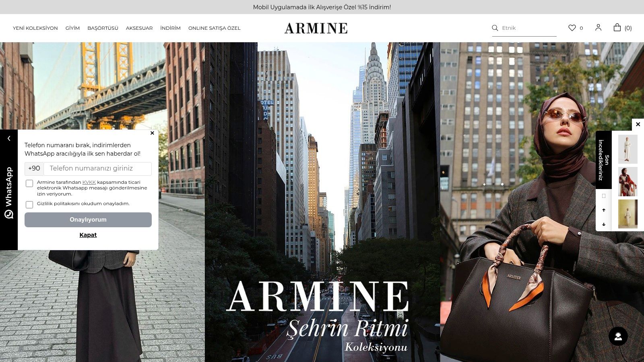Open the wishlist heart icon

point(572,28)
